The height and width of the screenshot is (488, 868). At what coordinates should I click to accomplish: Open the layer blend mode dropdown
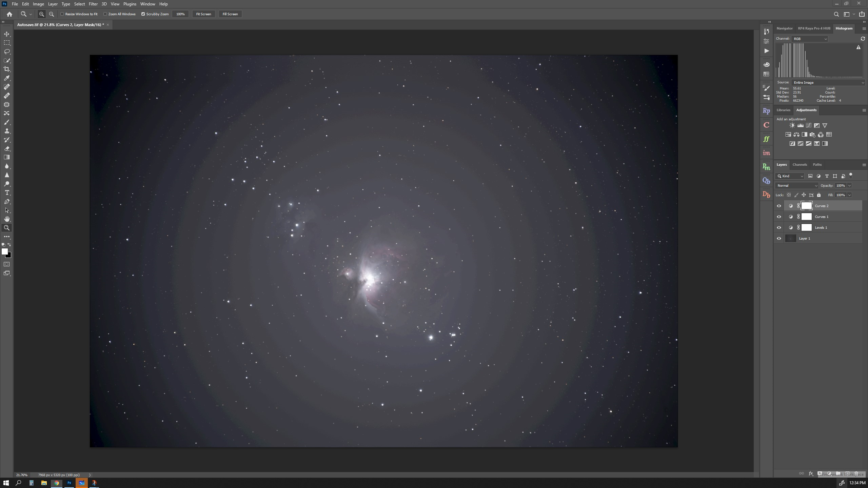(796, 185)
